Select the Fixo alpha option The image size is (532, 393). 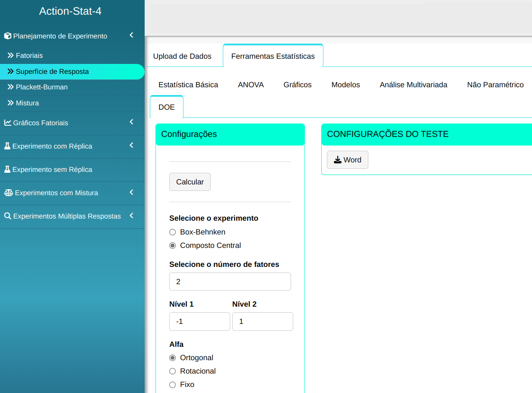click(x=173, y=384)
